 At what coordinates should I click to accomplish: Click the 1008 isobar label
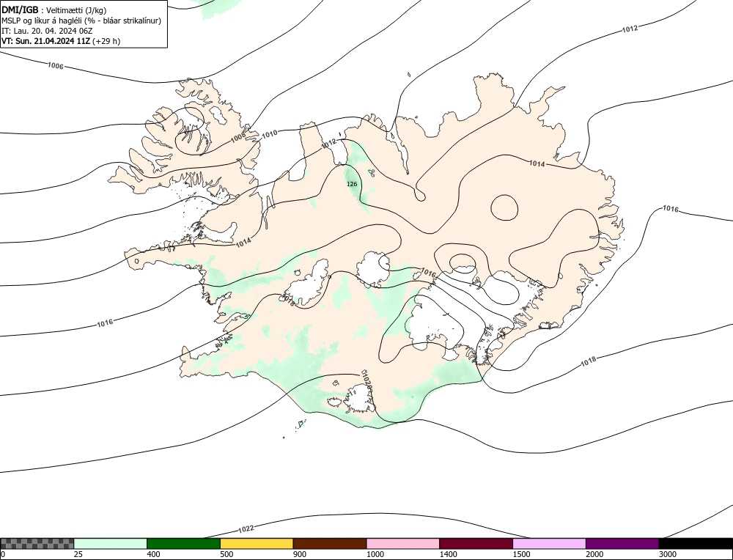pyautogui.click(x=238, y=137)
